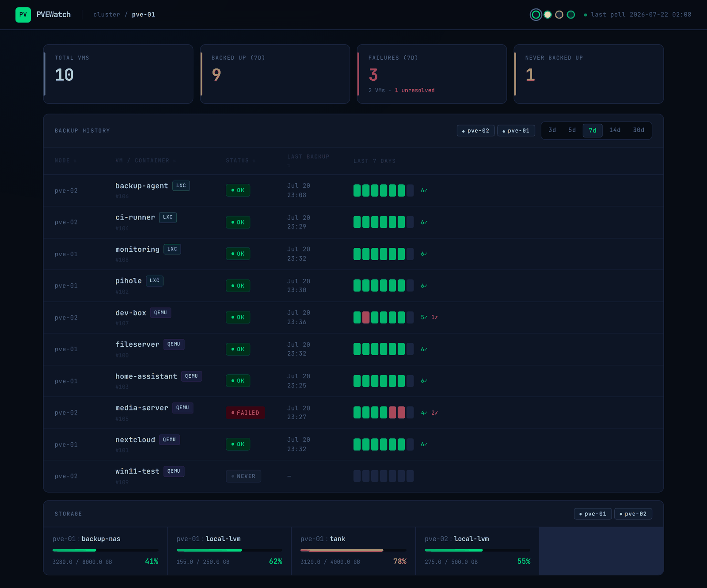
Task: Click the OK status badge for fileserver
Action: coord(238,349)
